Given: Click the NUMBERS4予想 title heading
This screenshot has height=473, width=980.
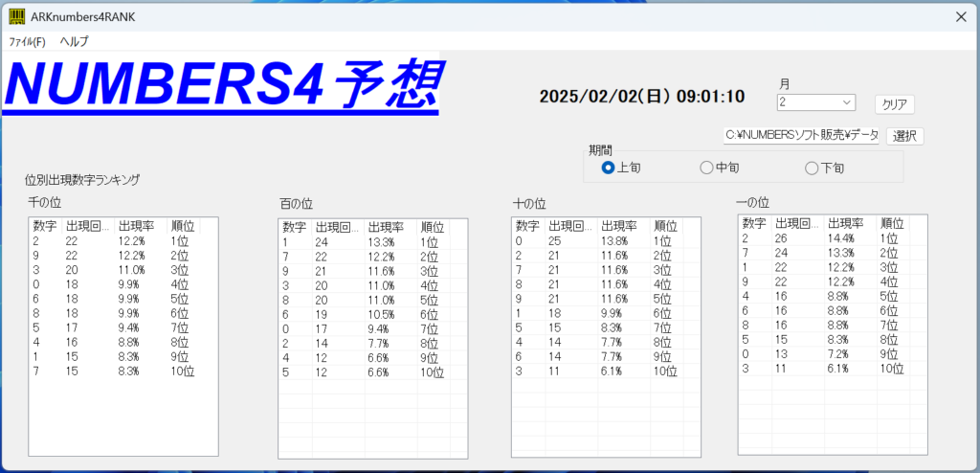Looking at the screenshot, I should click(222, 84).
